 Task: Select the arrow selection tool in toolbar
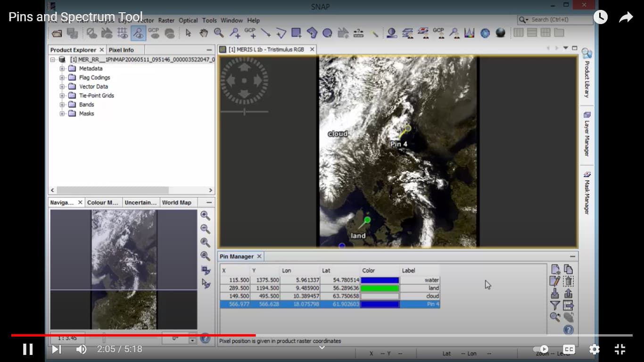(x=189, y=33)
